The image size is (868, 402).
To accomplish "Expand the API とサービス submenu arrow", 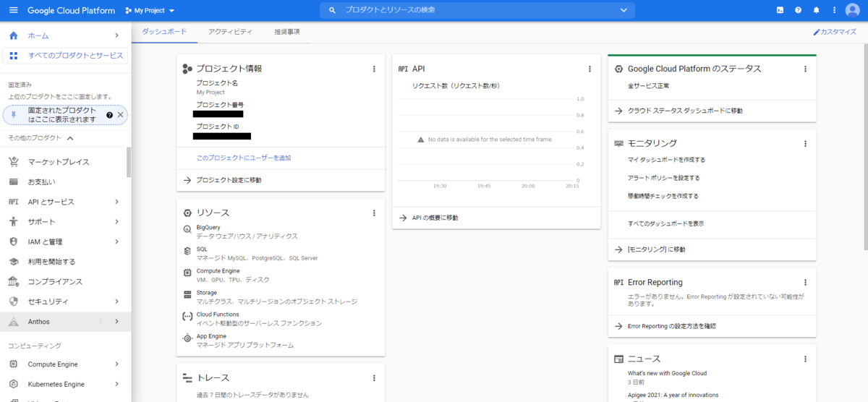I will coord(116,202).
